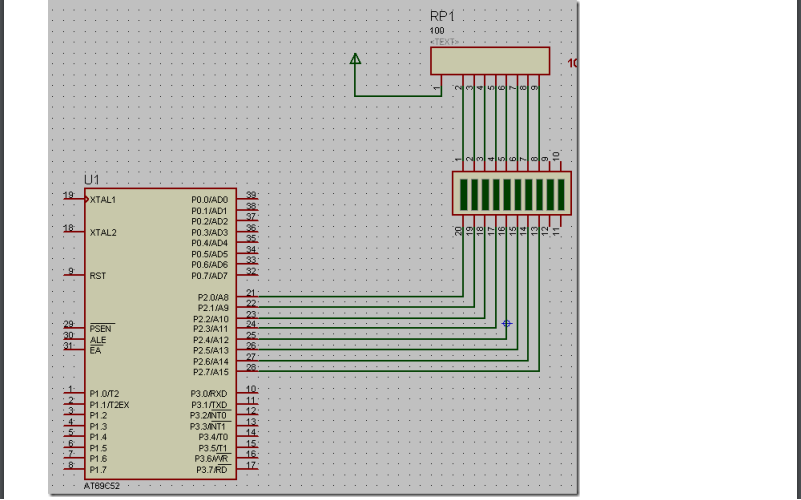Click the XTAL2 pin label
This screenshot has height=500, width=801.
pos(103,232)
